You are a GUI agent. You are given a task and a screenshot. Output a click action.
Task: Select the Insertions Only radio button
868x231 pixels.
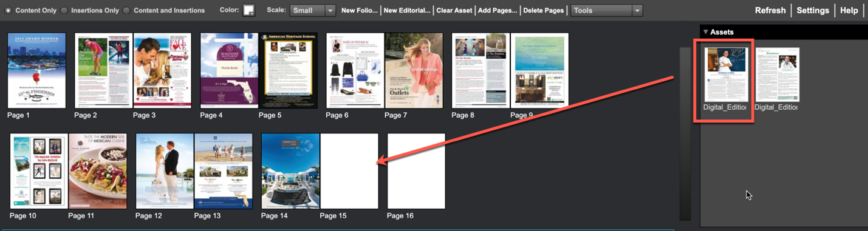[x=65, y=10]
